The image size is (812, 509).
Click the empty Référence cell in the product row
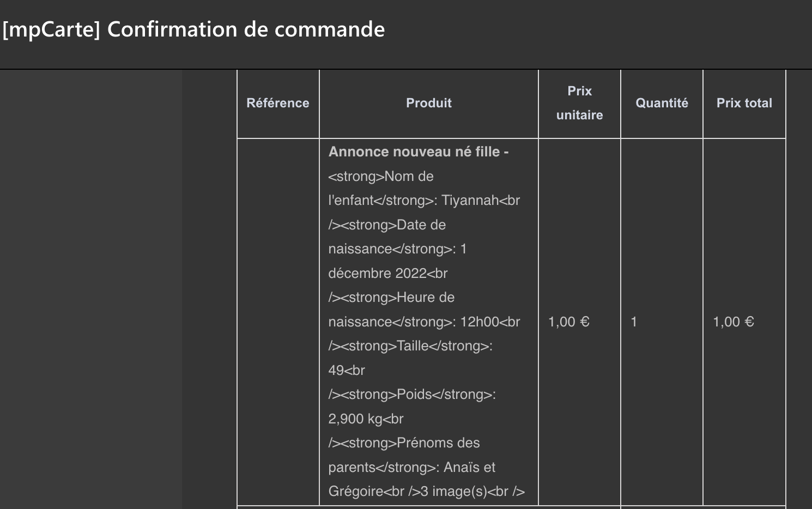[x=278, y=322]
